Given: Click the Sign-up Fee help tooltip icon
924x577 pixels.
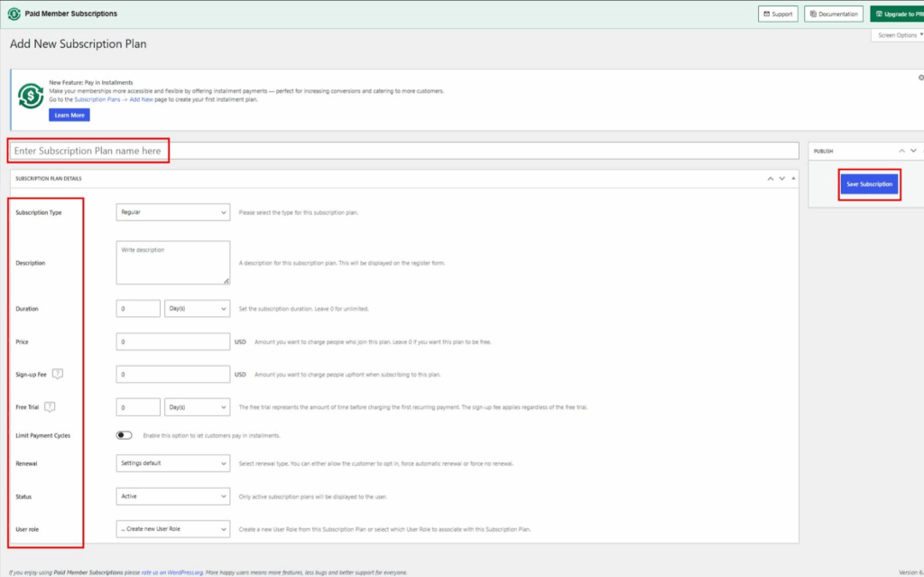Looking at the screenshot, I should point(58,374).
